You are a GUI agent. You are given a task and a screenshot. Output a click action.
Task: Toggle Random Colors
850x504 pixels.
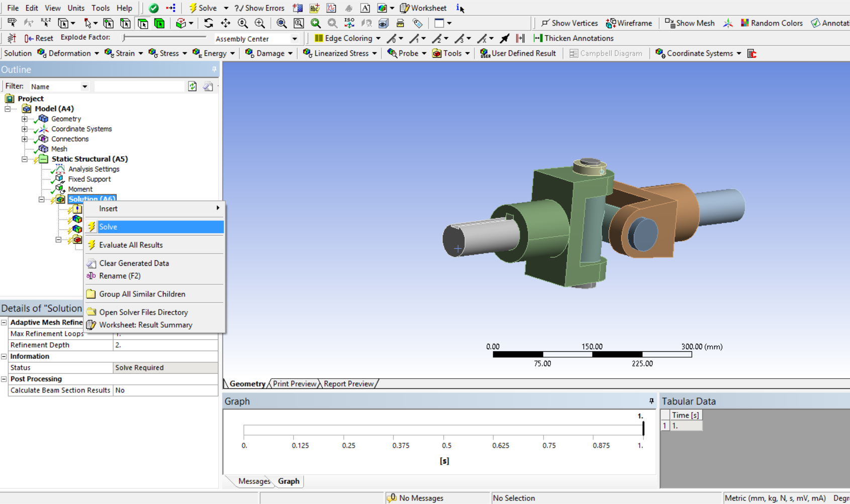pos(772,23)
